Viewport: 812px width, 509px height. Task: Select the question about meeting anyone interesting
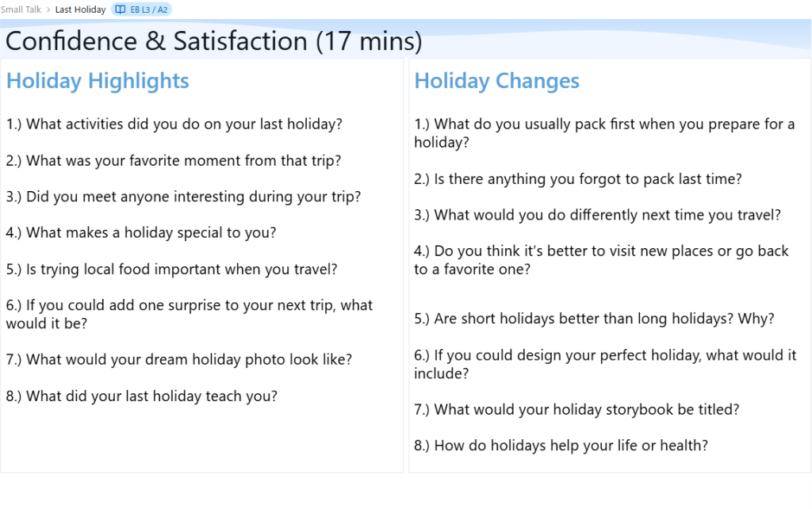pyautogui.click(x=183, y=197)
